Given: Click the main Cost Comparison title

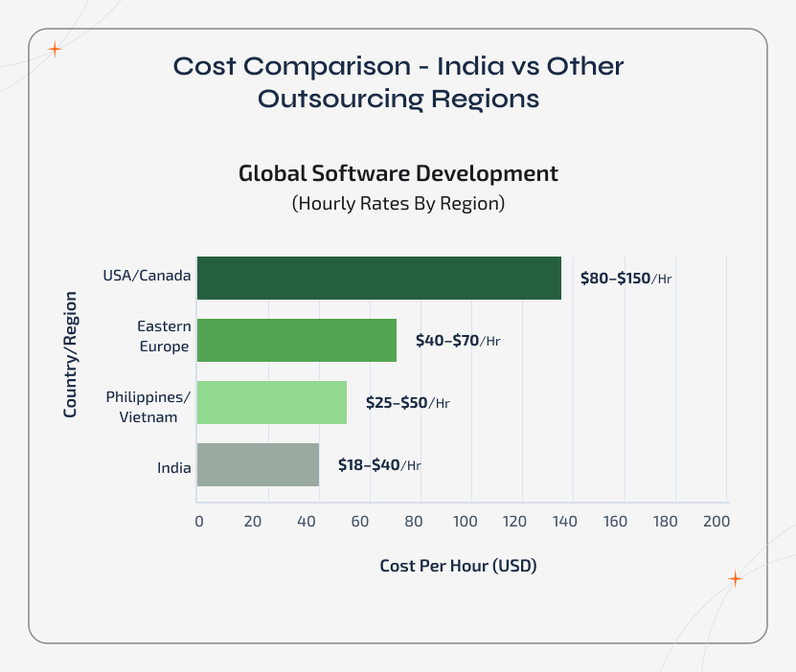Looking at the screenshot, I should [x=398, y=81].
